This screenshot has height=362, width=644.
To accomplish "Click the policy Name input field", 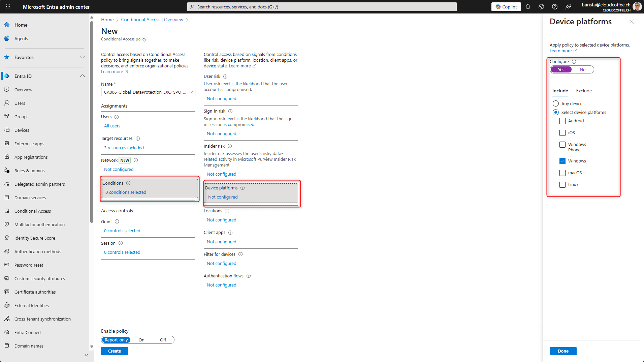I will click(148, 92).
